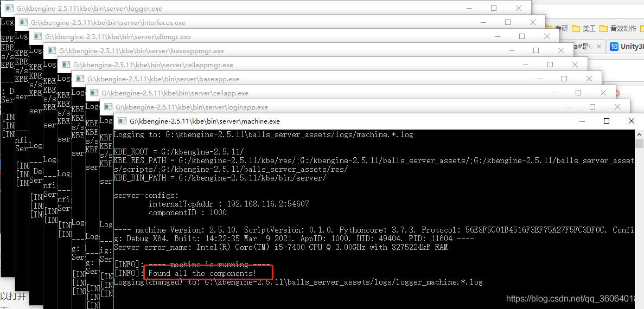Click the logger.exe window console icon
The image size is (644, 309).
[10, 8]
